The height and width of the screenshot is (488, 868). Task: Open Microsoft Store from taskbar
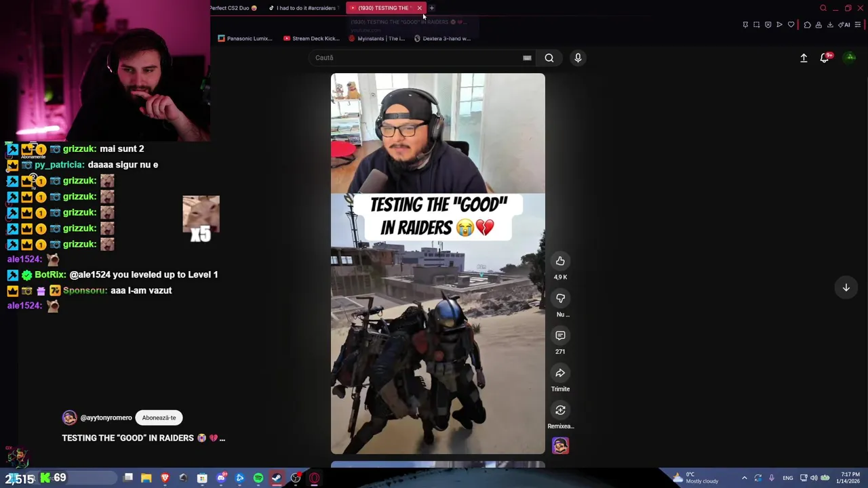point(202,478)
